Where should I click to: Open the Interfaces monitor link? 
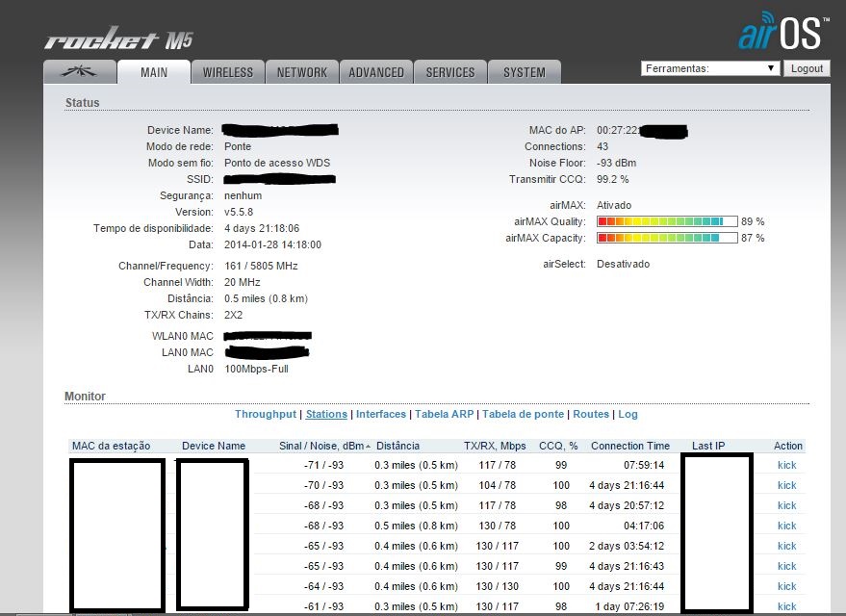[x=381, y=414]
